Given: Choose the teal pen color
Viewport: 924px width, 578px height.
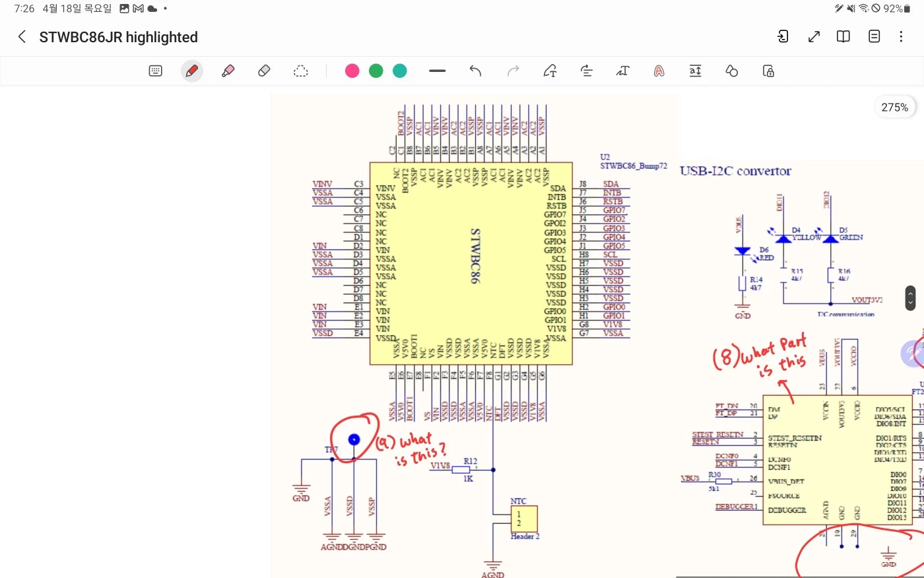Looking at the screenshot, I should [400, 71].
